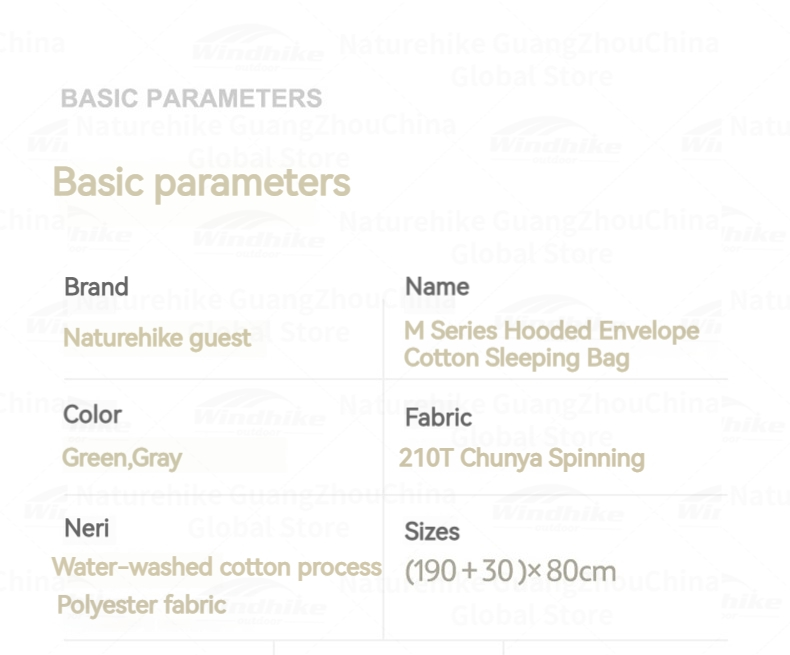Click the (190+30)×80cm size value
Image resolution: width=790 pixels, height=655 pixels.
(510, 571)
